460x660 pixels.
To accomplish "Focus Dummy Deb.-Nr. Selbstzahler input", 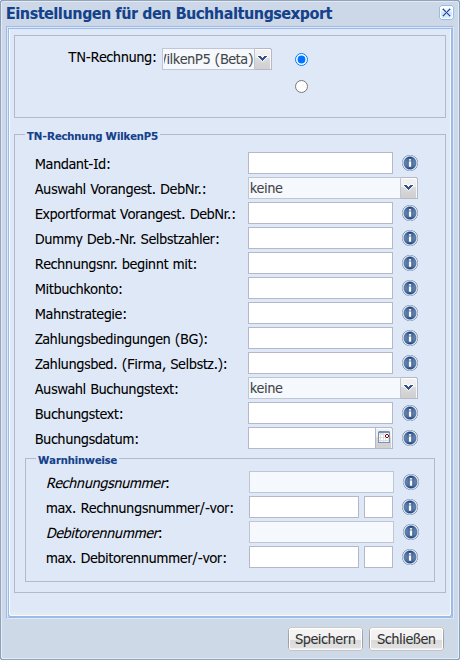I will pyautogui.click(x=320, y=238).
